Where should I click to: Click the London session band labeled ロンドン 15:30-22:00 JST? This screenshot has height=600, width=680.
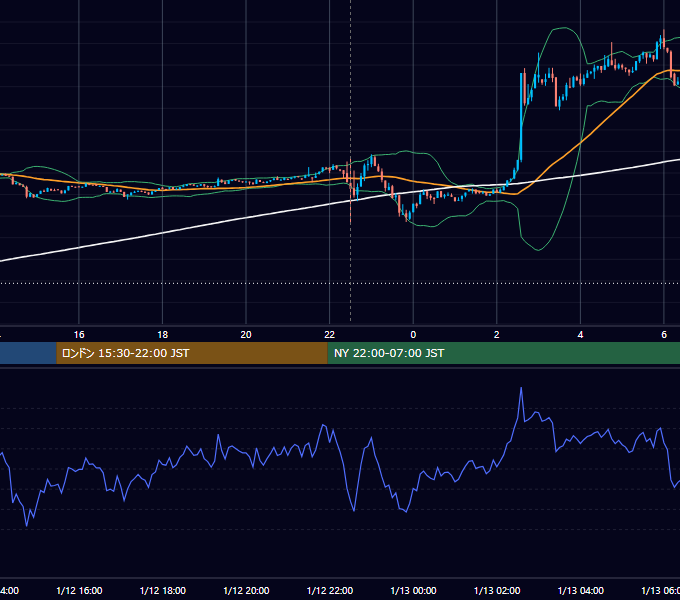tap(192, 353)
